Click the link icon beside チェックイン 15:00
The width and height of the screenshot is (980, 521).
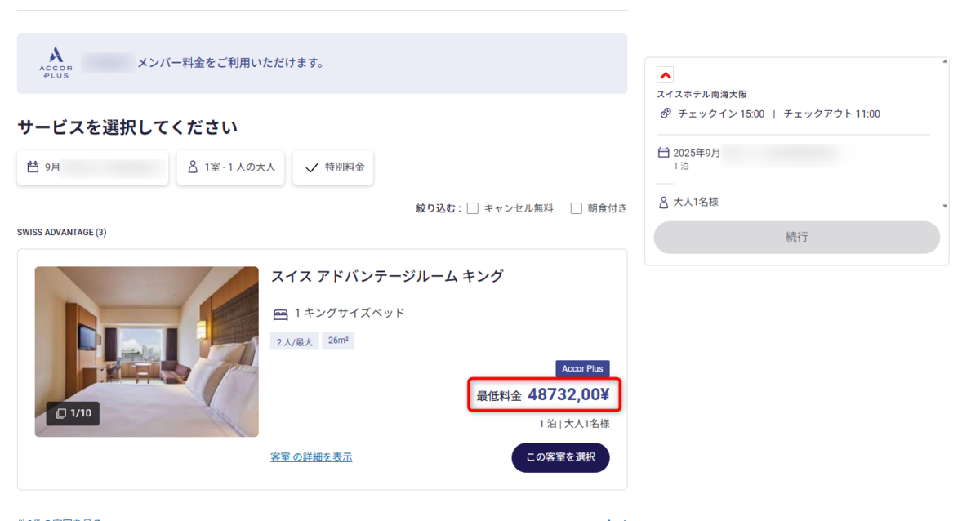click(666, 114)
